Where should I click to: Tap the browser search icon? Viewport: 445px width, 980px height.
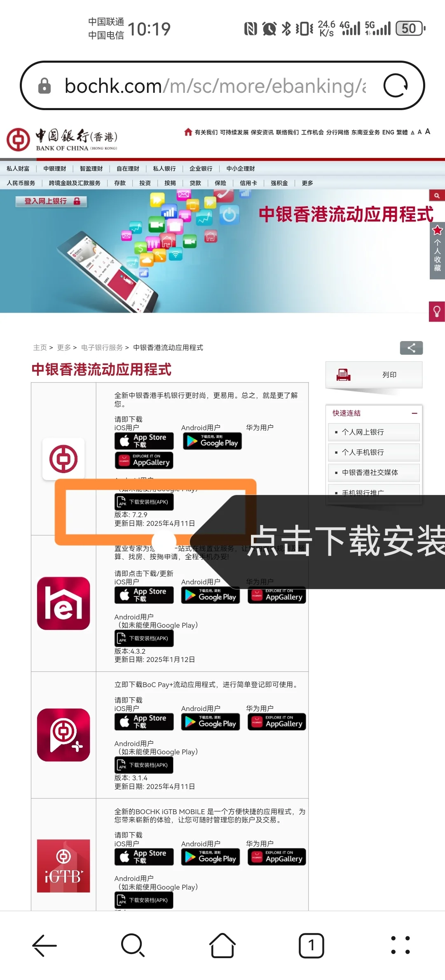[x=133, y=945]
